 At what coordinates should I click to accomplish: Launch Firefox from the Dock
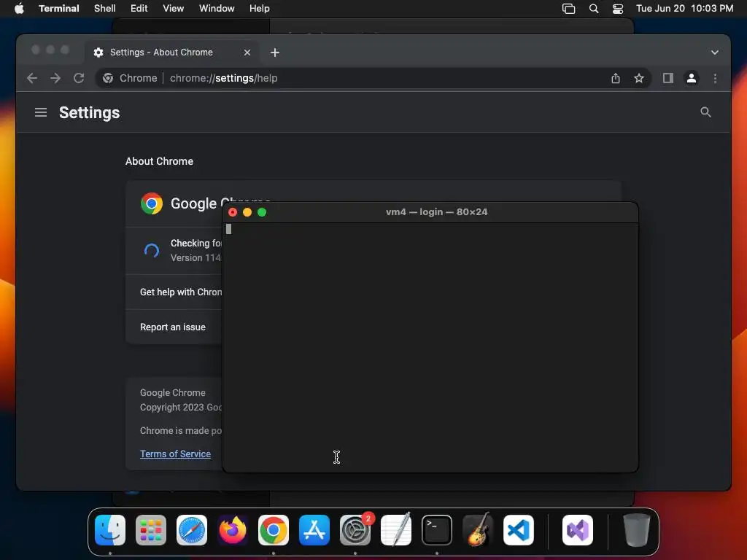pyautogui.click(x=233, y=530)
